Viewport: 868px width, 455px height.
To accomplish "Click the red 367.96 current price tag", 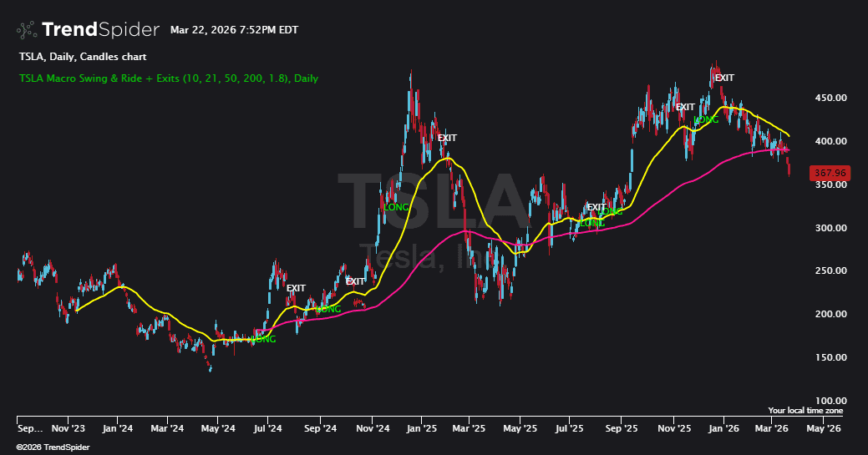I will [x=830, y=174].
